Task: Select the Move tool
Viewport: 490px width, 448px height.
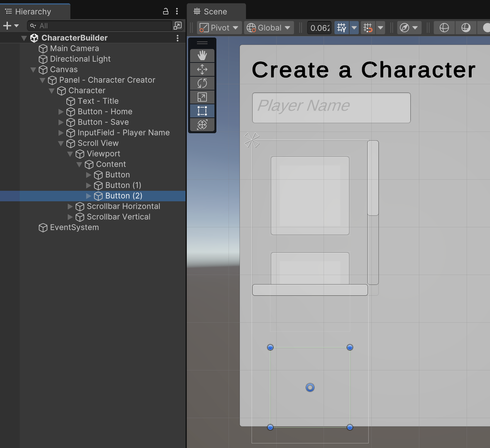Action: (202, 69)
